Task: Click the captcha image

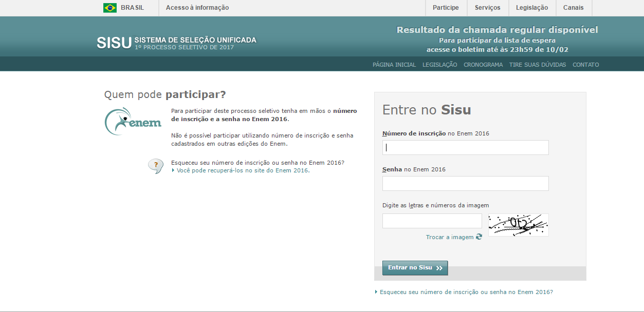Action: coord(518,225)
